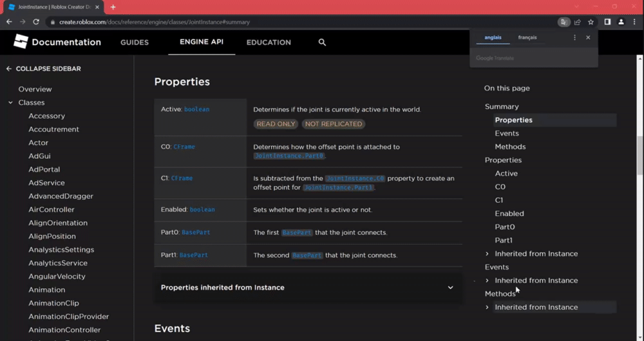Image resolution: width=644 pixels, height=341 pixels.
Task: Open the AnalyticsService class page
Action: click(x=58, y=263)
